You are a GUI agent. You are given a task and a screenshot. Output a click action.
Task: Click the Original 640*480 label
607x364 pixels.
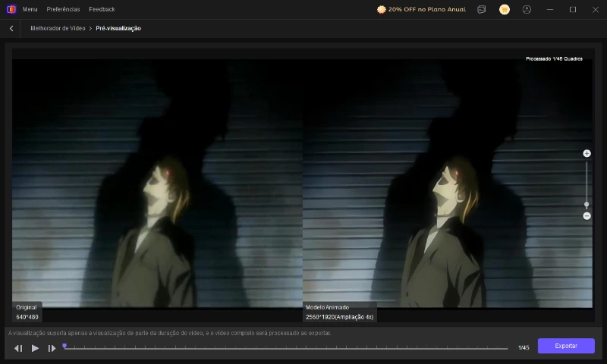tap(27, 312)
